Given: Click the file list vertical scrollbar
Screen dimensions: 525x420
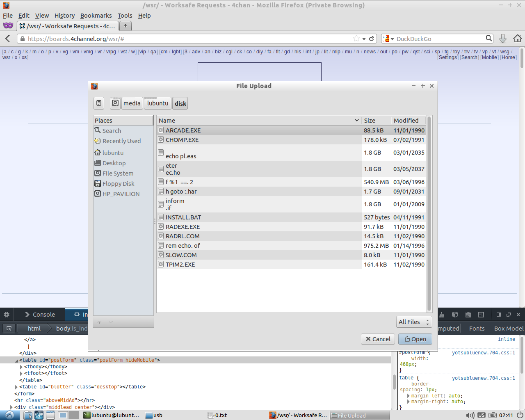Looking at the screenshot, I should (x=429, y=213).
